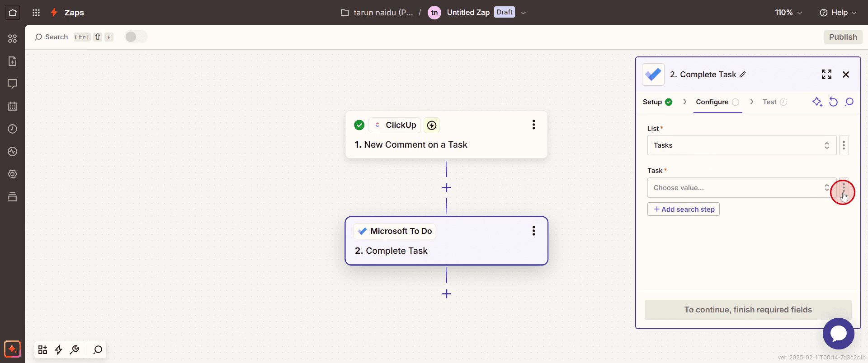Toggle the Zap on/off switch
Viewport: 868px width, 363px height.
[136, 37]
